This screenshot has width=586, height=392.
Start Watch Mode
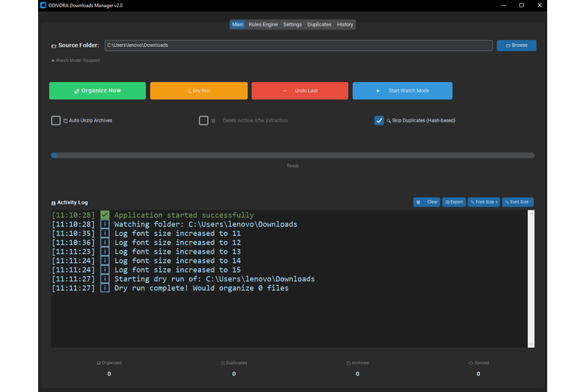[x=402, y=91]
